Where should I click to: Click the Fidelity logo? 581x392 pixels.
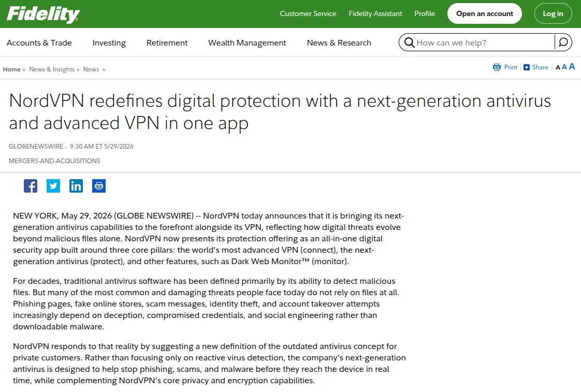[x=43, y=14]
